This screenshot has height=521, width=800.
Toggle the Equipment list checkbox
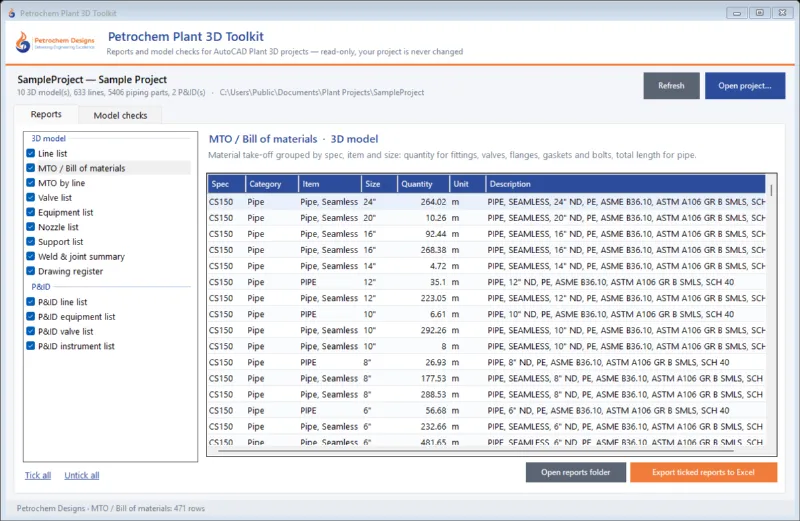tap(31, 212)
